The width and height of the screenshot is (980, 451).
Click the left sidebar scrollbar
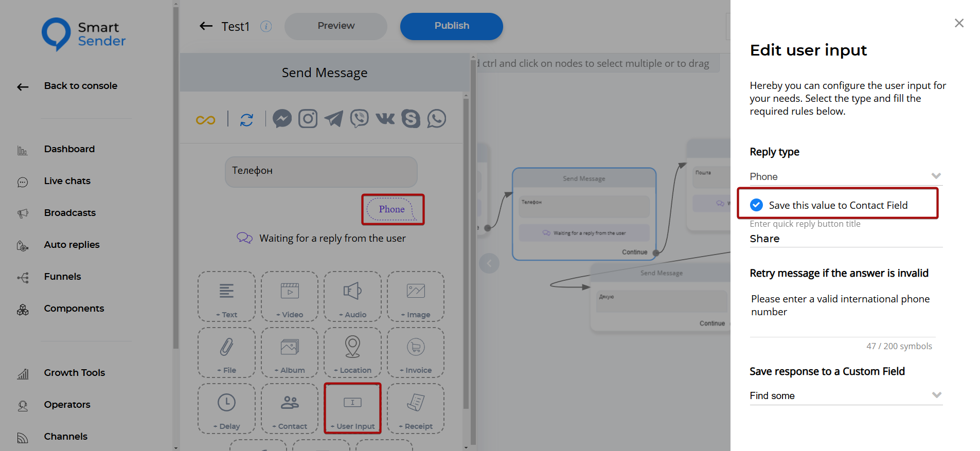coord(176,177)
